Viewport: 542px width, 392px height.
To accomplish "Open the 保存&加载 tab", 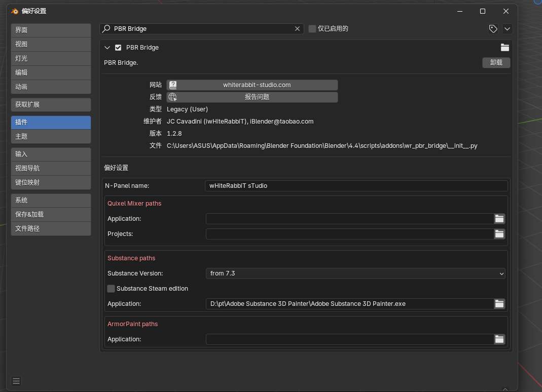I will [51, 214].
